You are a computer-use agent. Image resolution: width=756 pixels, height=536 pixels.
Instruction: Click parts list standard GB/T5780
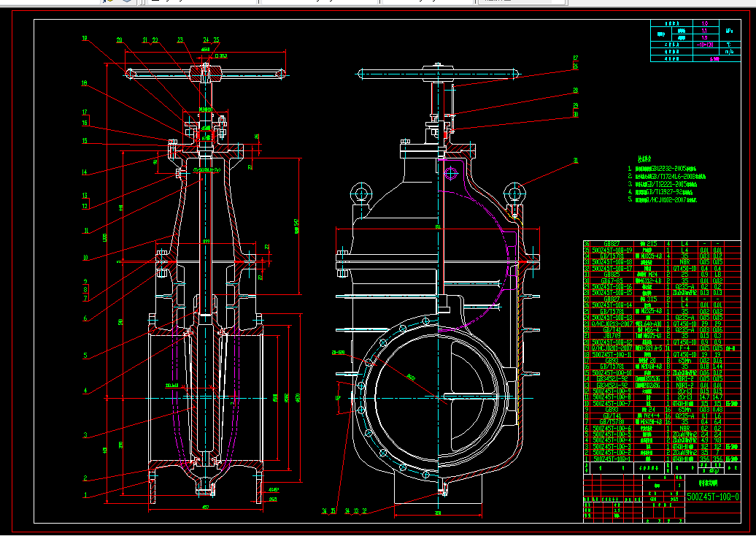point(612,421)
